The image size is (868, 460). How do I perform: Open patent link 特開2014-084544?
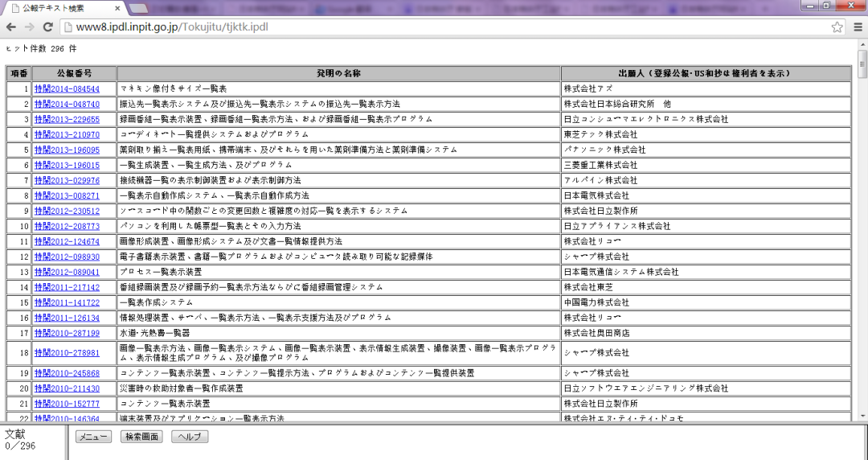point(67,88)
